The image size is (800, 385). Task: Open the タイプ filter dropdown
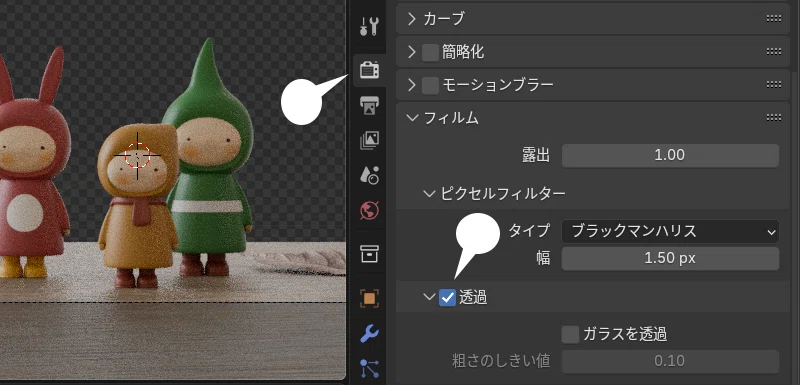670,232
